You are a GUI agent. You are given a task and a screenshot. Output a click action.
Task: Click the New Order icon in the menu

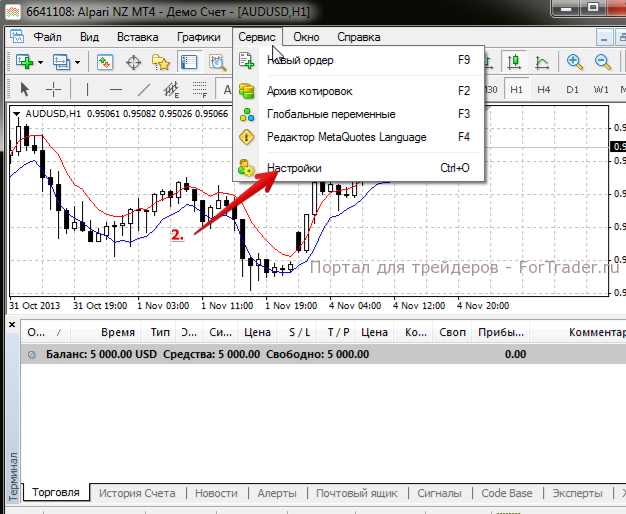point(246,60)
